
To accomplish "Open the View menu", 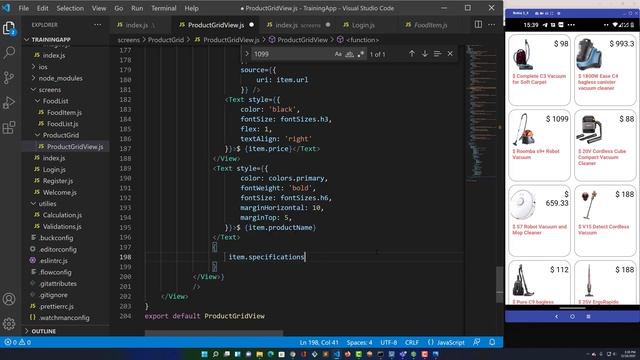I will coord(99,8).
